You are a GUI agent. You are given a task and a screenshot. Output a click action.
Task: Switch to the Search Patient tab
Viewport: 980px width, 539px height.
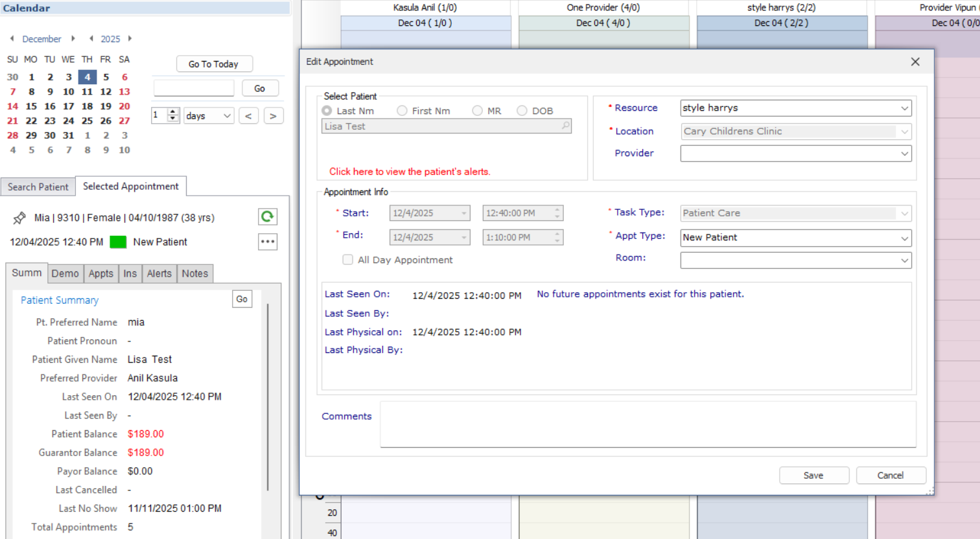pyautogui.click(x=38, y=187)
